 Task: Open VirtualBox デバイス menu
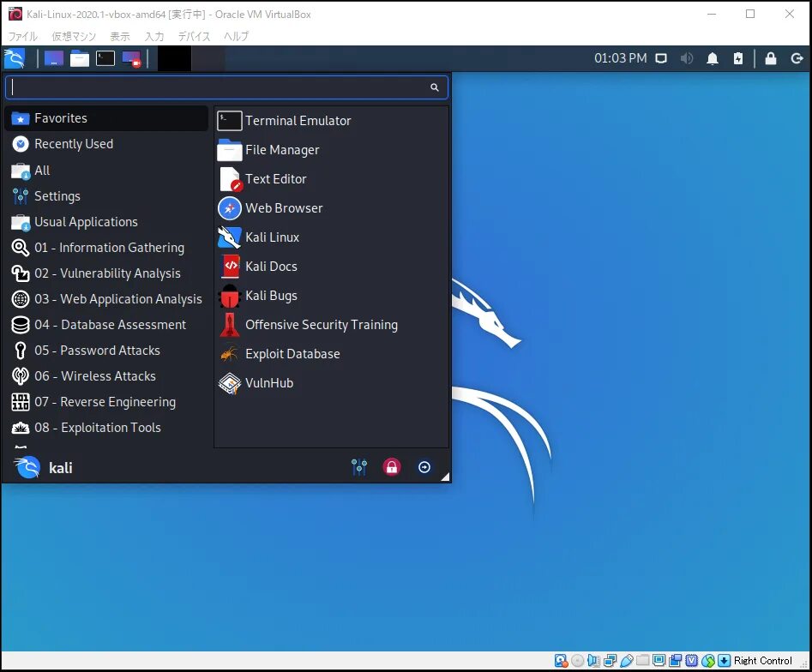[194, 36]
